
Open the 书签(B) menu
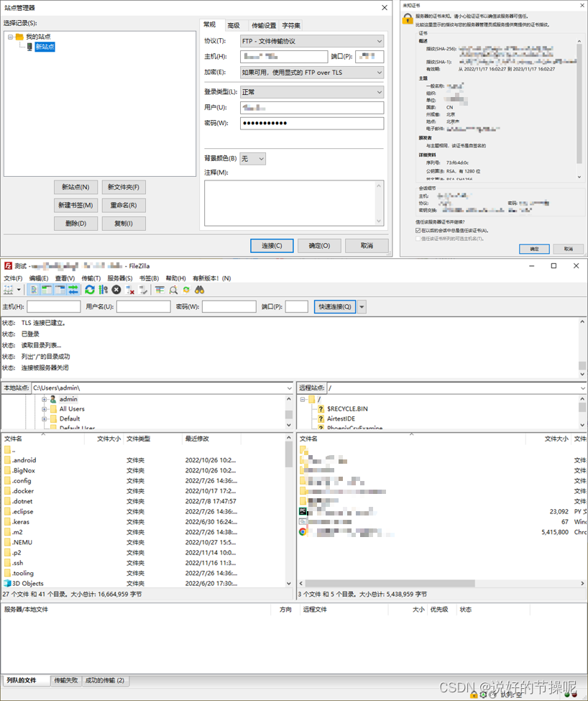coord(149,278)
